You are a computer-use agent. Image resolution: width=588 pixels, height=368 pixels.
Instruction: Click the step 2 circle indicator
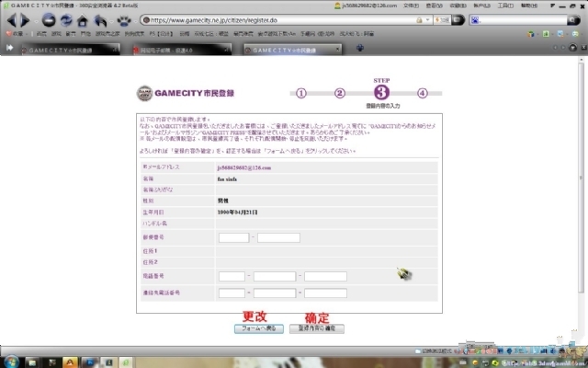[340, 93]
